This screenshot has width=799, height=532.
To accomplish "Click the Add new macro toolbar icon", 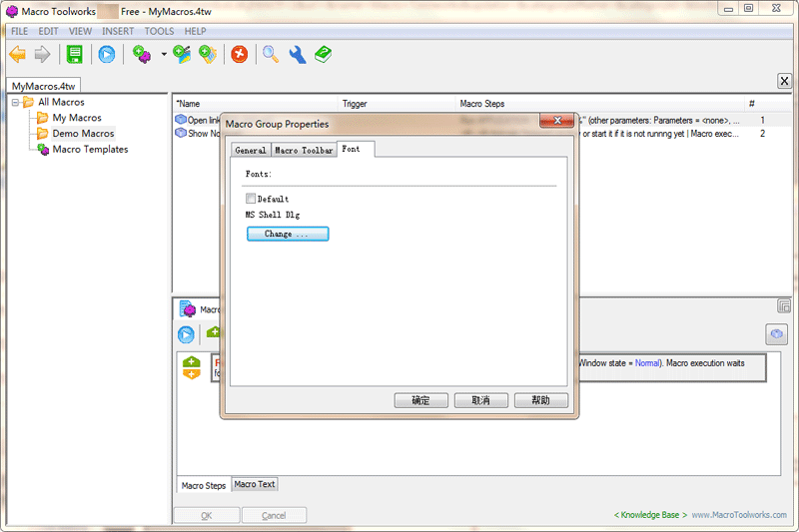I will 142,54.
